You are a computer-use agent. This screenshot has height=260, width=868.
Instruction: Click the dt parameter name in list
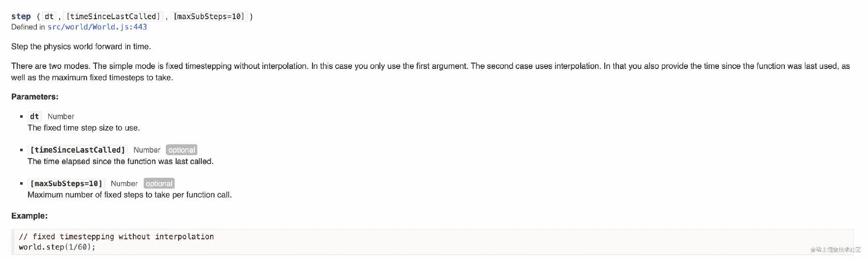[x=34, y=116]
